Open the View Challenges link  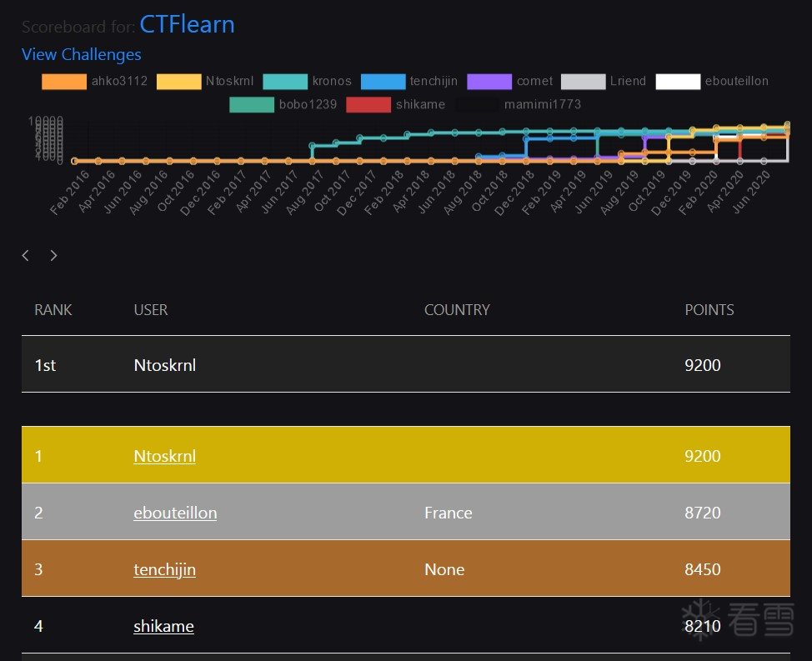[82, 54]
